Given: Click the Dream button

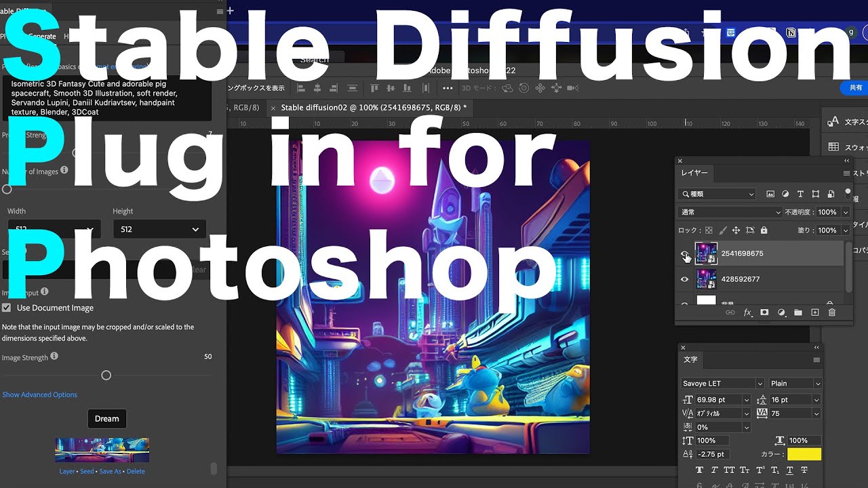Looking at the screenshot, I should [x=106, y=419].
